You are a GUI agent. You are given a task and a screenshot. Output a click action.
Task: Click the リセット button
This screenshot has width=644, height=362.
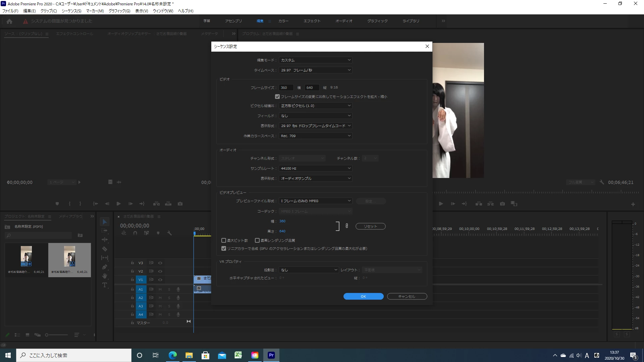click(370, 226)
